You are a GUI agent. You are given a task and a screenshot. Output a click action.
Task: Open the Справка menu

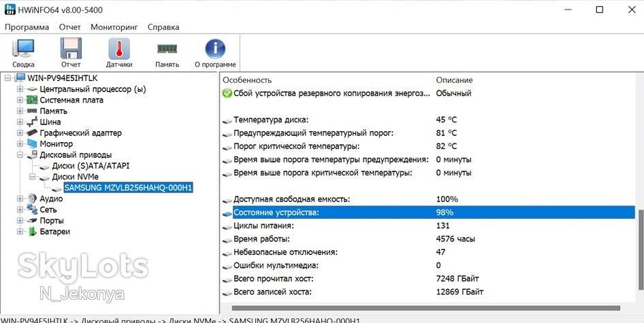(163, 27)
